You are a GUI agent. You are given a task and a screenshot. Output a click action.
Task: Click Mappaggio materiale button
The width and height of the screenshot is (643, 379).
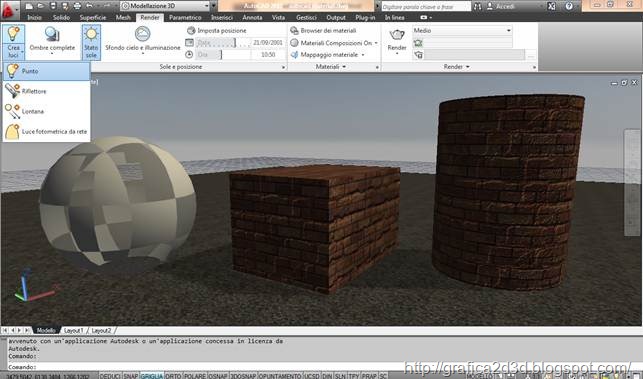click(327, 55)
